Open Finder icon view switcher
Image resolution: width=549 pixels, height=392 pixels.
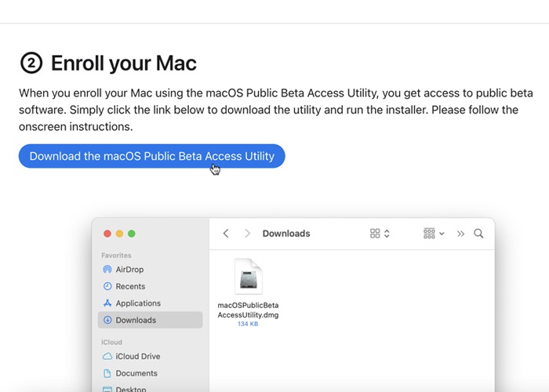click(x=380, y=234)
